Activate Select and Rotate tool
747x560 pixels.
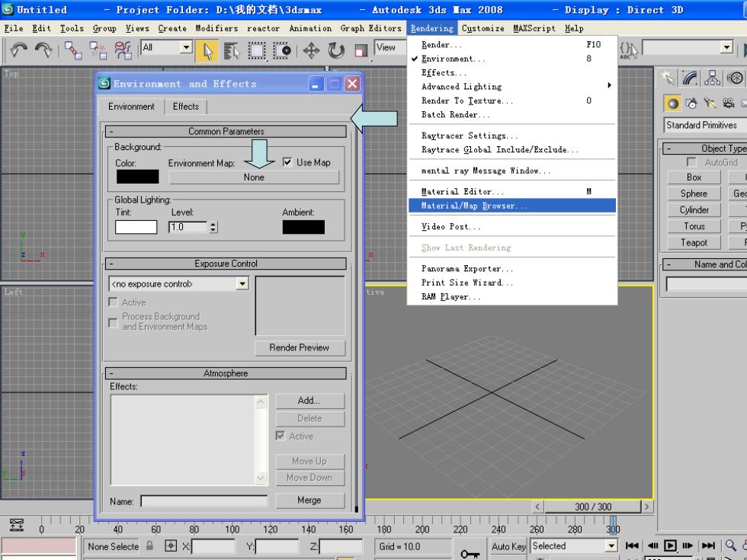[336, 50]
